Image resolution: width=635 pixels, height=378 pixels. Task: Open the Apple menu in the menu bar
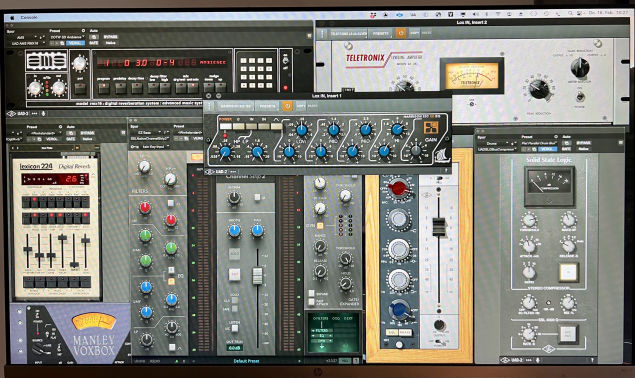(x=12, y=17)
